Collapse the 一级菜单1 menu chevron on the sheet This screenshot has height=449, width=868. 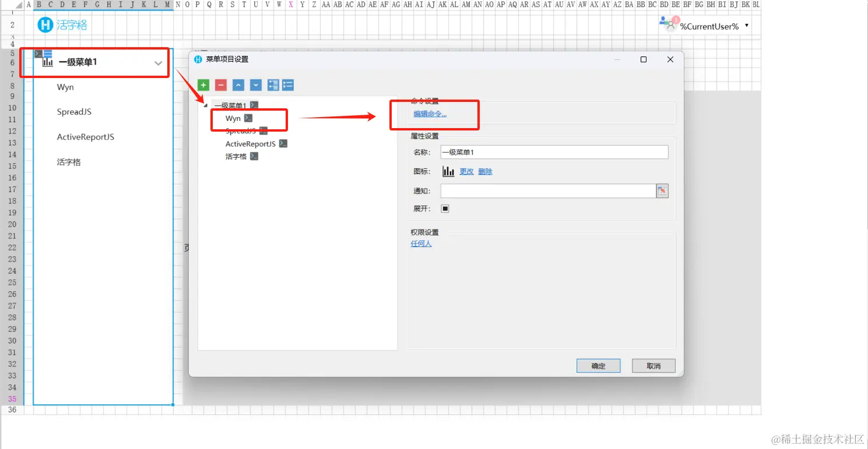tap(158, 63)
